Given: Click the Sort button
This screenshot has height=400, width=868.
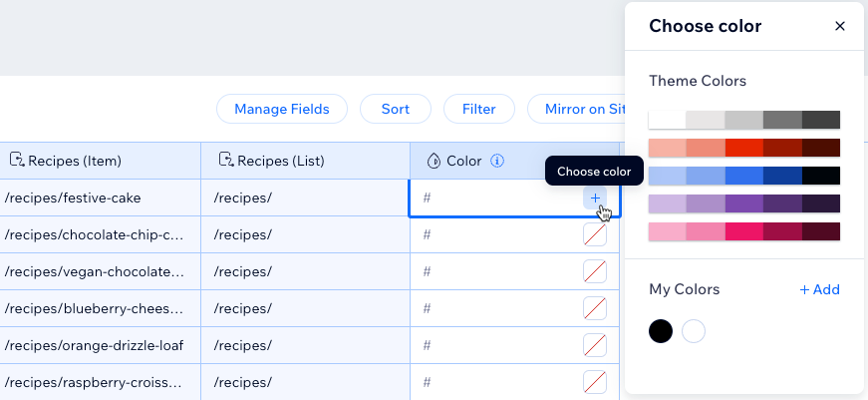Looking at the screenshot, I should tap(396, 109).
